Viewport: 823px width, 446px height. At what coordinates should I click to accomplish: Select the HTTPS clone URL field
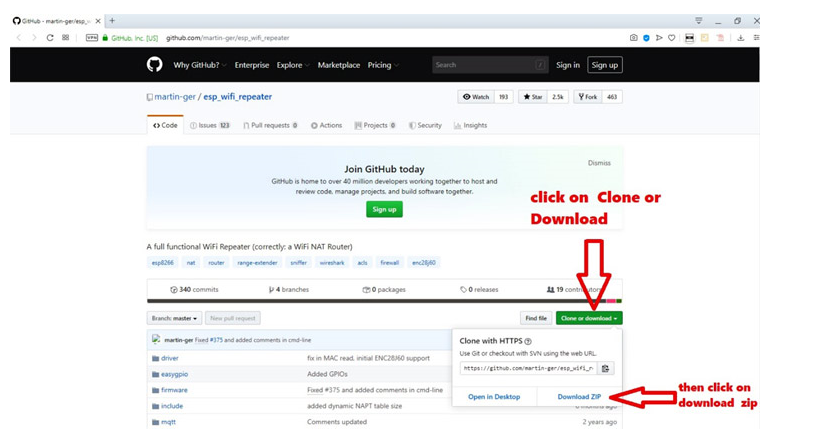point(529,368)
